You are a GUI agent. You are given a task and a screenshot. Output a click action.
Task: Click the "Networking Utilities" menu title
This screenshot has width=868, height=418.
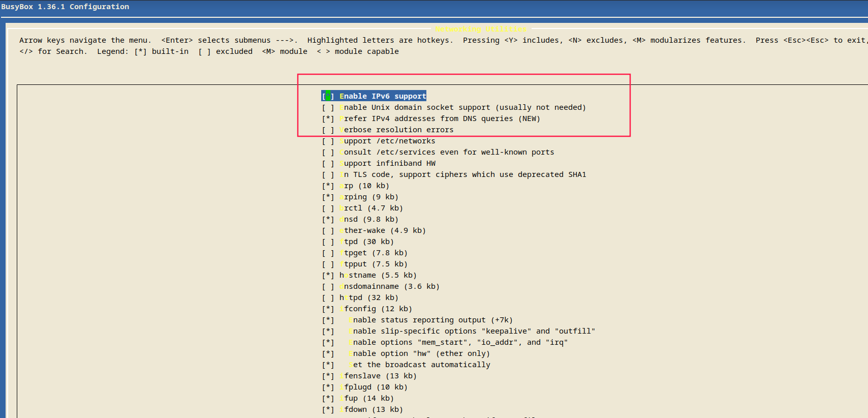481,29
